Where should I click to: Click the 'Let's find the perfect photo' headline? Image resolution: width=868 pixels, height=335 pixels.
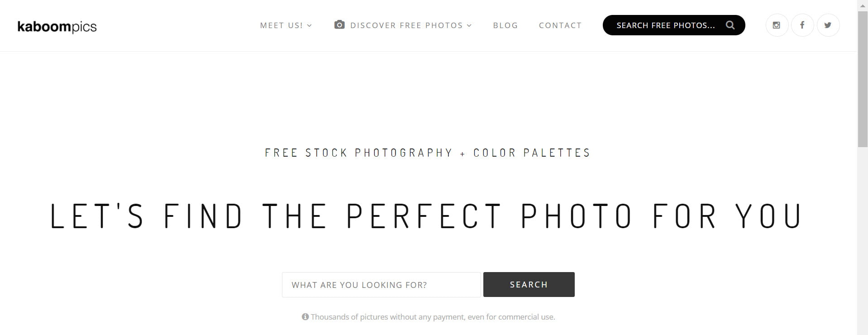[426, 216]
